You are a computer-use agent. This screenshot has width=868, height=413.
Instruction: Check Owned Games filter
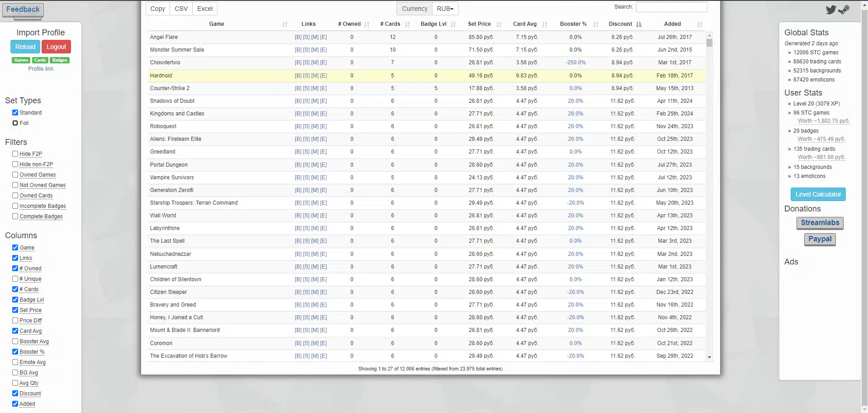pyautogui.click(x=15, y=174)
